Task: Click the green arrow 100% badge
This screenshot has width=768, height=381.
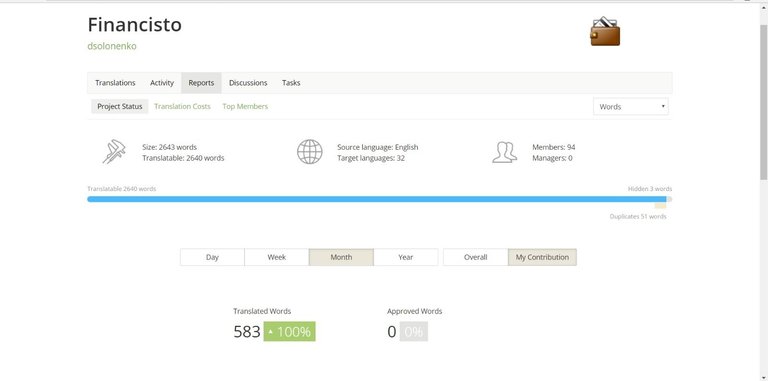Action: coord(289,332)
